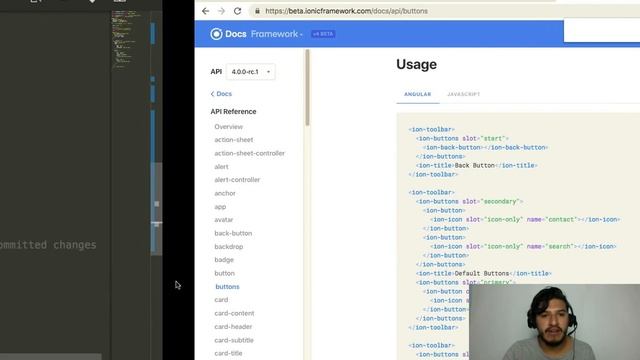Click the code line with name="search"
This screenshot has height=360, width=640.
pyautogui.click(x=523, y=247)
